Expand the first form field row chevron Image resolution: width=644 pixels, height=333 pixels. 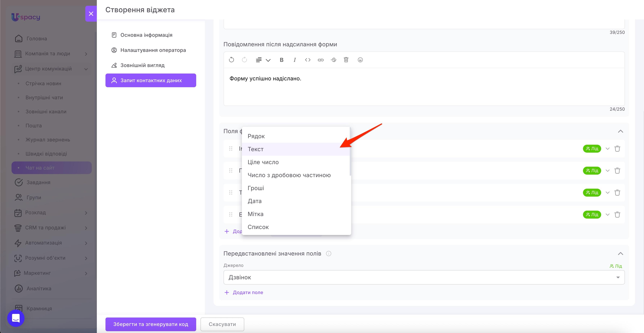tap(607, 149)
